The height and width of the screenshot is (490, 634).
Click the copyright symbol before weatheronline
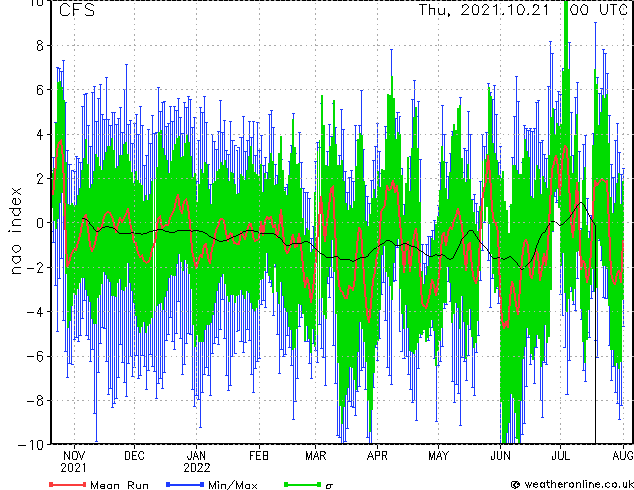coord(515,484)
